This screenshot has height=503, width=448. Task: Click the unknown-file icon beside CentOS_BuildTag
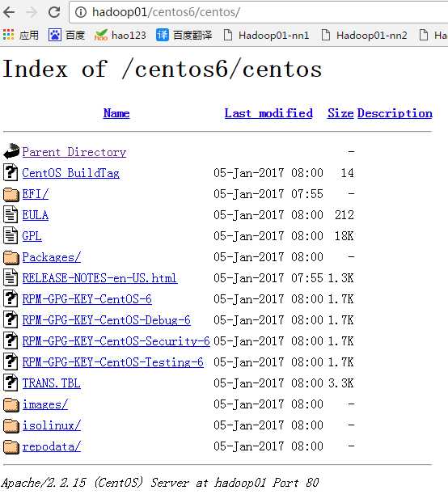coord(11,172)
